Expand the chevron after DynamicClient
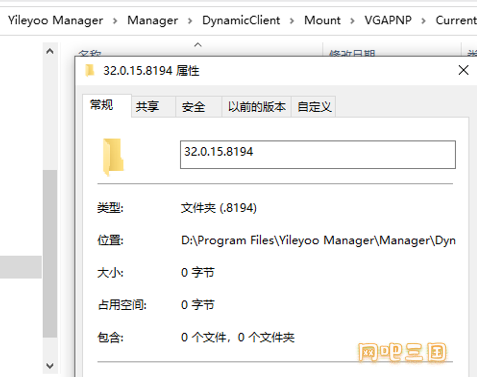Viewport: 477px width, 377px height. click(292, 21)
